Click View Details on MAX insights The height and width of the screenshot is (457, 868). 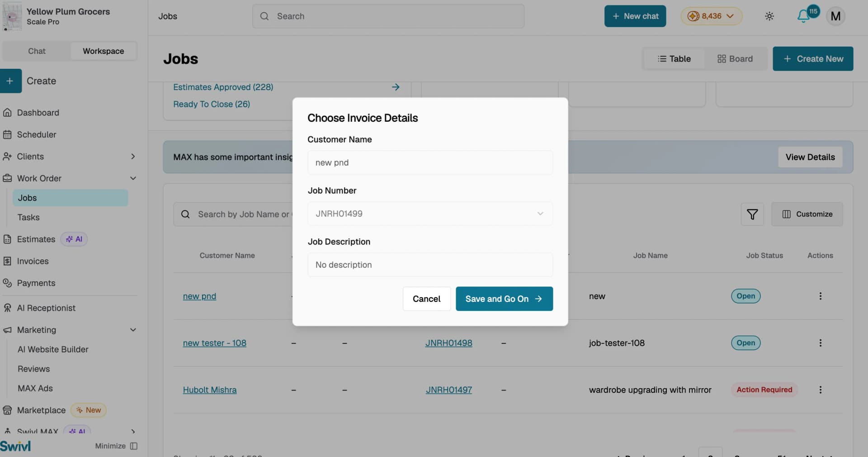pyautogui.click(x=810, y=157)
